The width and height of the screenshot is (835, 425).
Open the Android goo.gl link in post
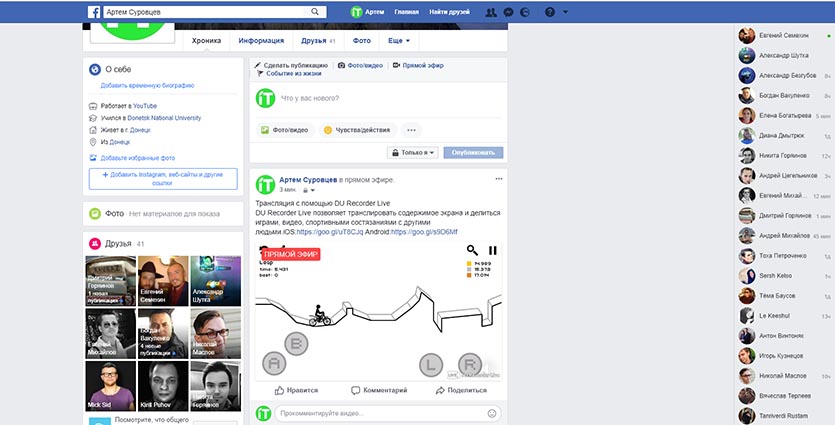[424, 232]
